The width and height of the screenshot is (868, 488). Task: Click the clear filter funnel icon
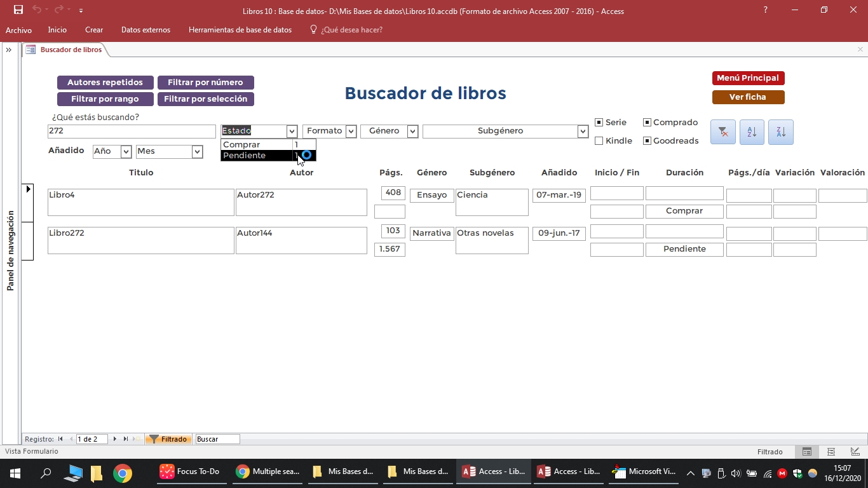[723, 132]
